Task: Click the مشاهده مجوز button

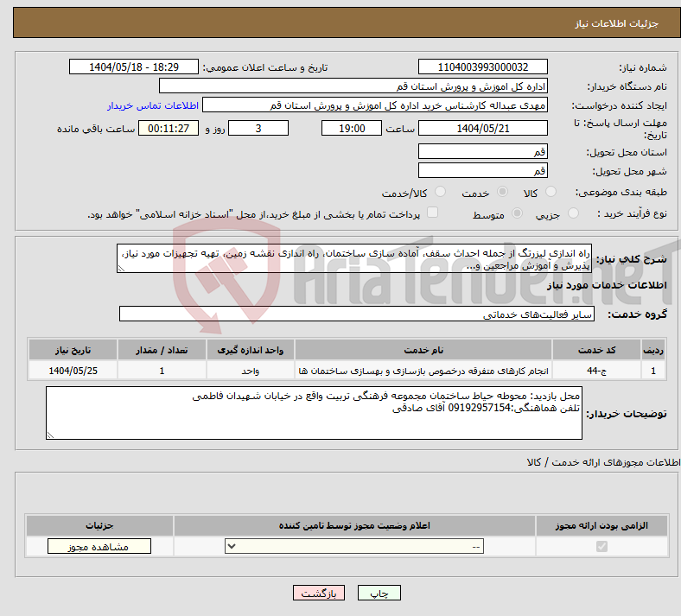Action: [x=99, y=547]
